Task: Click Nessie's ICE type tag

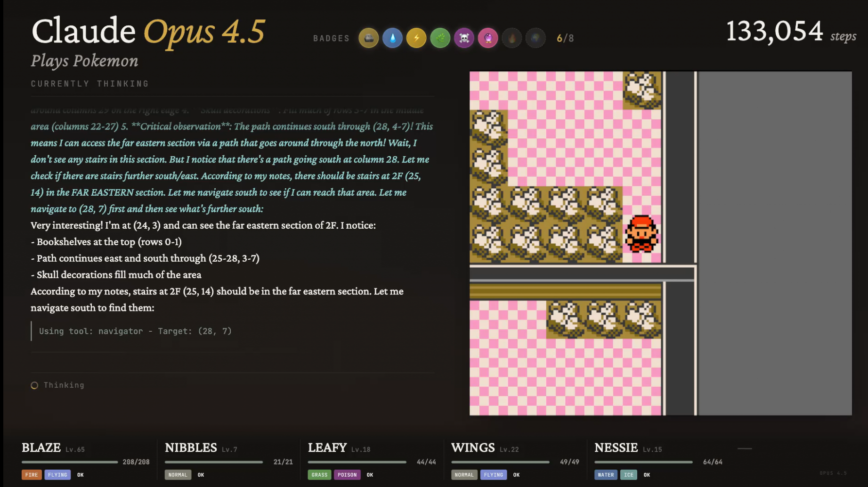Action: (x=629, y=475)
